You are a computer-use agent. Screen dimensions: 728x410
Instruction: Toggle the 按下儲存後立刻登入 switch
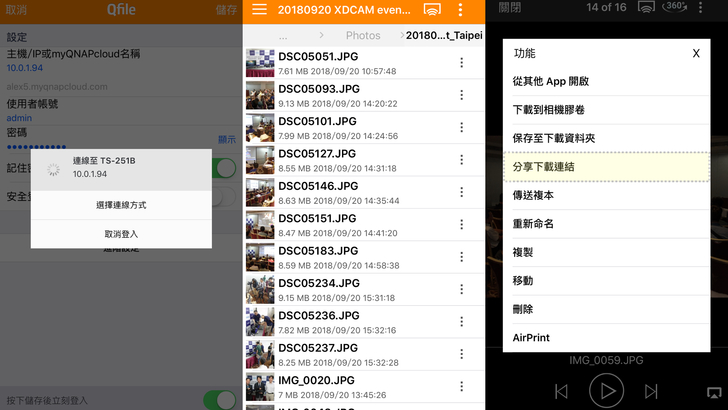(x=220, y=400)
